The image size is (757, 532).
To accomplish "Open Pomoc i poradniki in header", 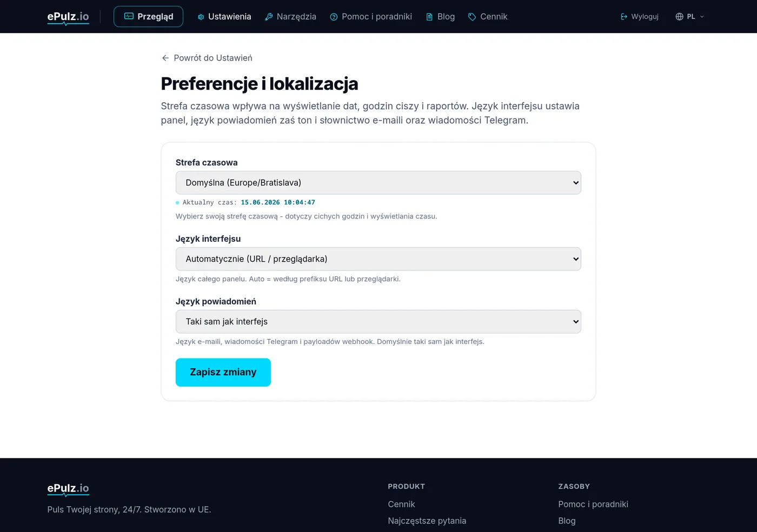I will [371, 17].
